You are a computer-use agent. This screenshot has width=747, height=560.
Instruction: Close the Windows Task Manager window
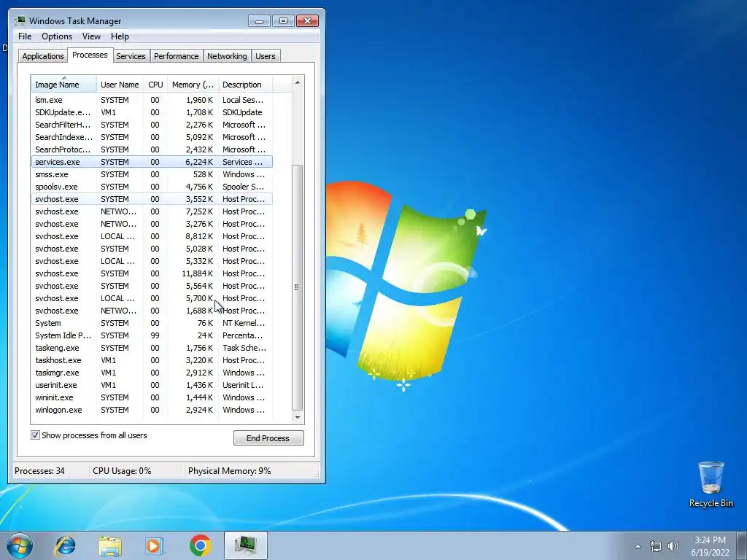pyautogui.click(x=307, y=21)
